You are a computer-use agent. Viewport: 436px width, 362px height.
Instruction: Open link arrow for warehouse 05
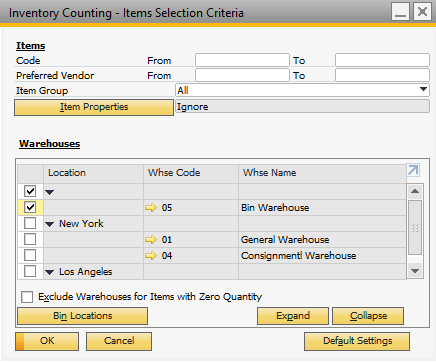tap(151, 208)
